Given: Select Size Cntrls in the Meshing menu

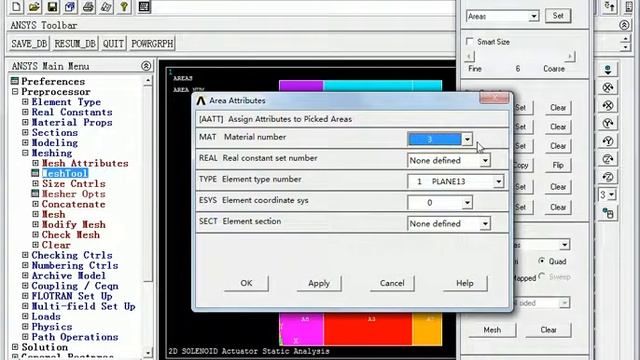Looking at the screenshot, I should pyautogui.click(x=73, y=184).
